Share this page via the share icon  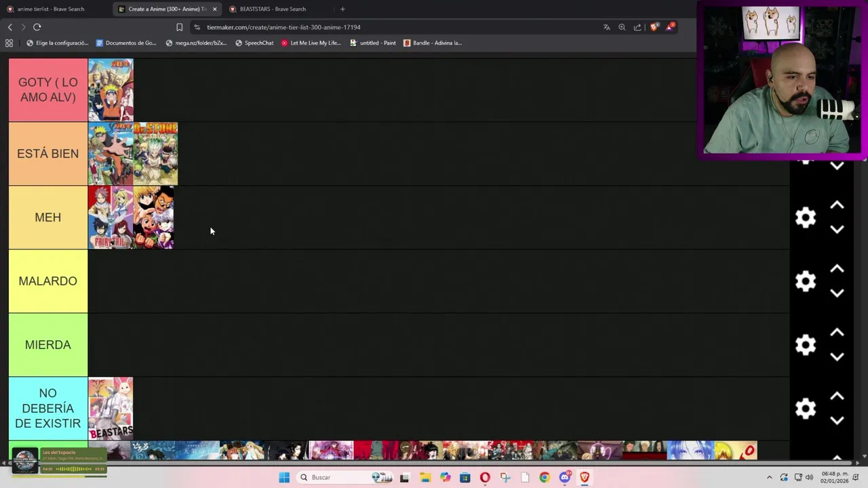[x=637, y=27]
